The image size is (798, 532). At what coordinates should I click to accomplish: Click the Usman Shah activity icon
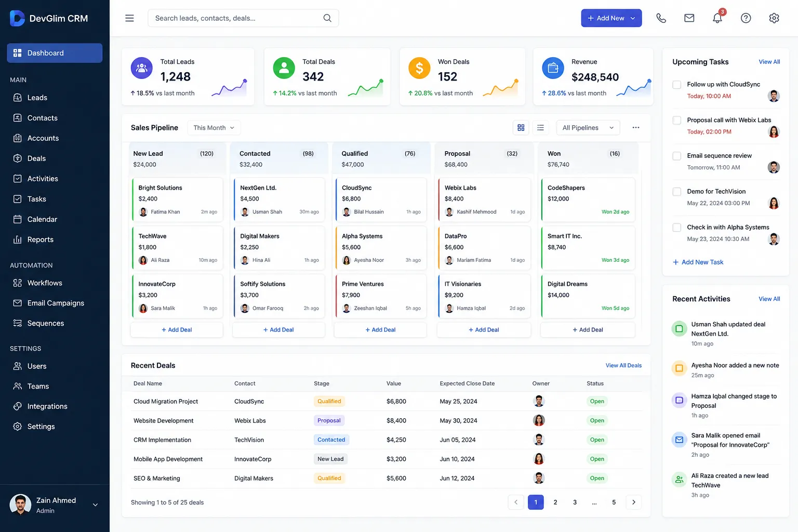(679, 329)
